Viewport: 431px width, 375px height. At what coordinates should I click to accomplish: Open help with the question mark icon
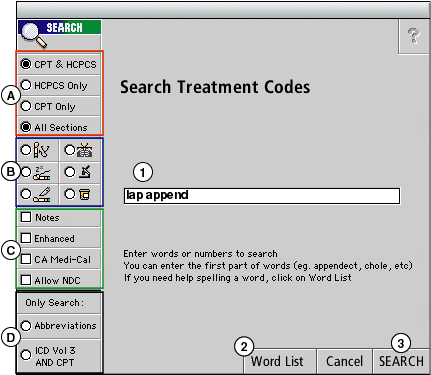pyautogui.click(x=414, y=36)
